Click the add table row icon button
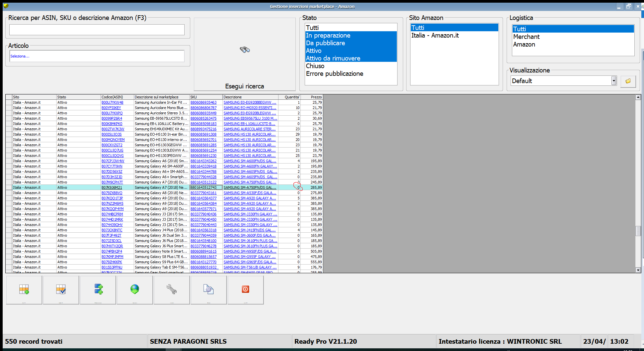Image resolution: width=644 pixels, height=351 pixels. tap(24, 290)
